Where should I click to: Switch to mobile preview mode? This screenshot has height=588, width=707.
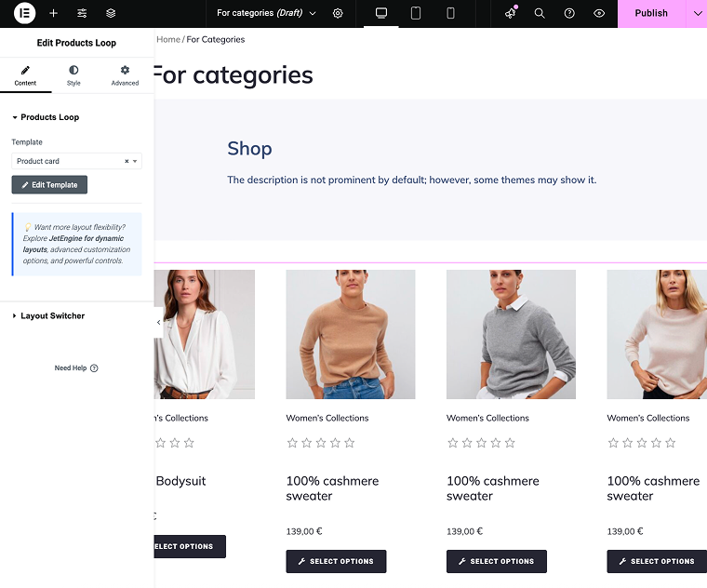click(x=450, y=14)
